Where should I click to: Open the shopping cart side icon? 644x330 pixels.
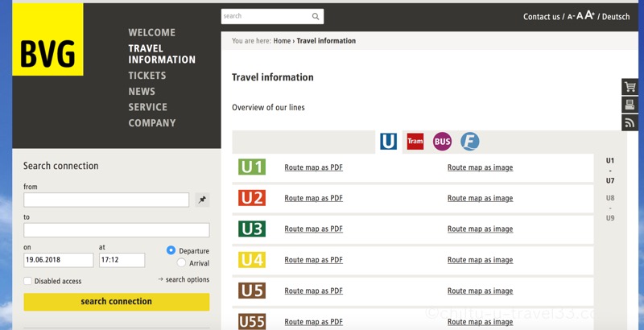630,87
